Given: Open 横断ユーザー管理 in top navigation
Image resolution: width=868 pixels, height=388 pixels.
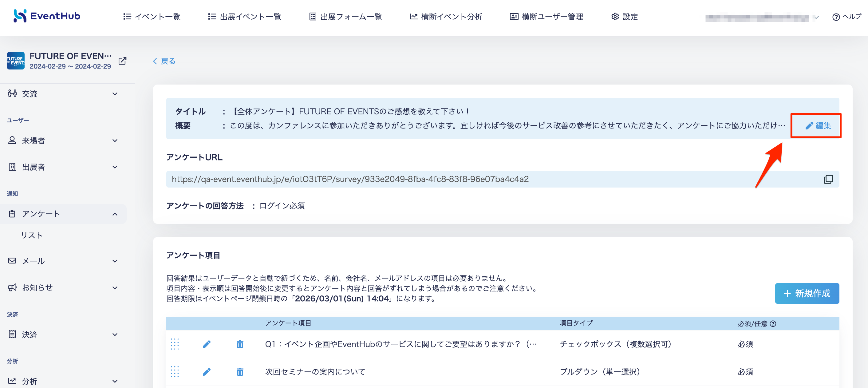Looking at the screenshot, I should (x=546, y=17).
